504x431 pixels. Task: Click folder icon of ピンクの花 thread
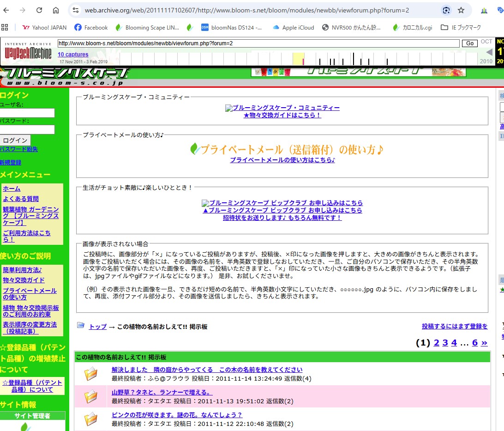(x=90, y=419)
